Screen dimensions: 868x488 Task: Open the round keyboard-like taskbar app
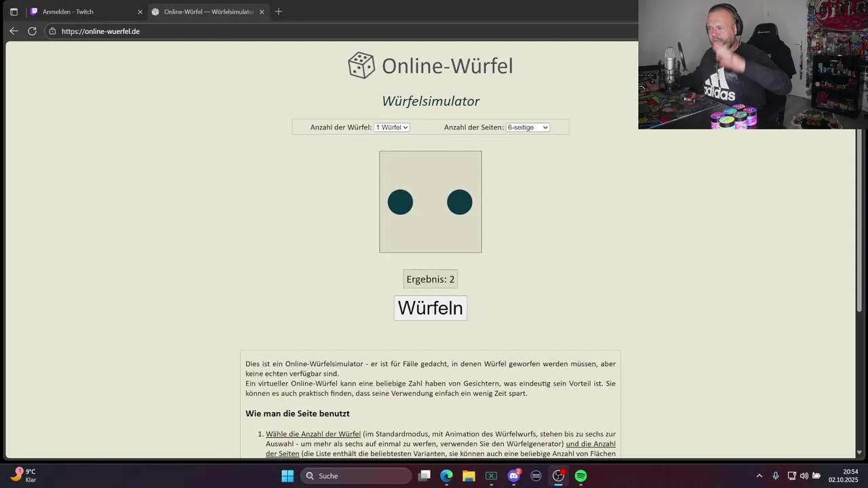coord(536,476)
